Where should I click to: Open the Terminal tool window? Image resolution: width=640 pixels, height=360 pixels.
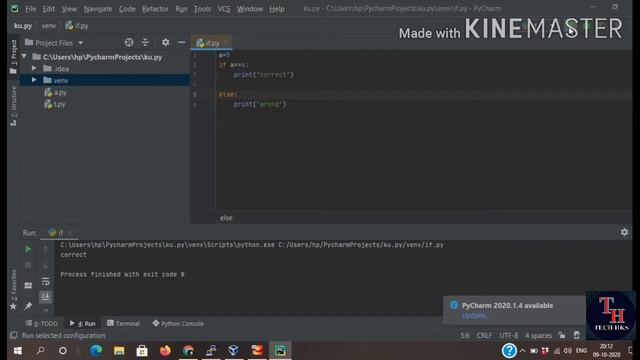coord(123,323)
